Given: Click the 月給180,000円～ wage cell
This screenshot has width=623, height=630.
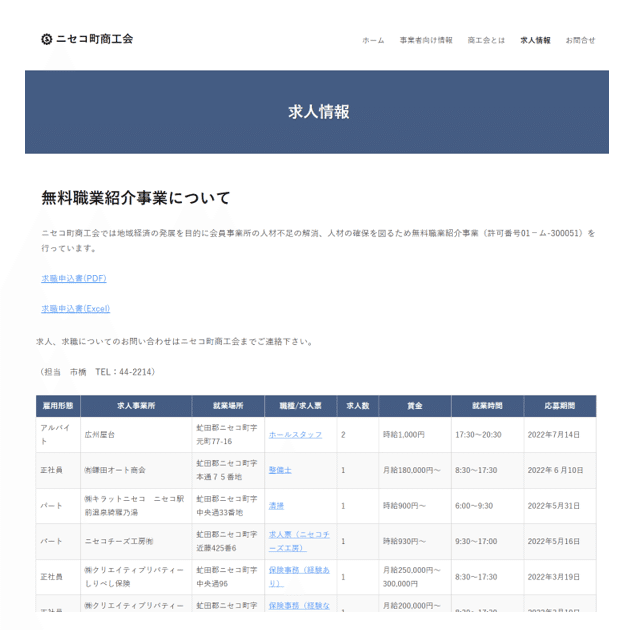Looking at the screenshot, I should [x=415, y=470].
